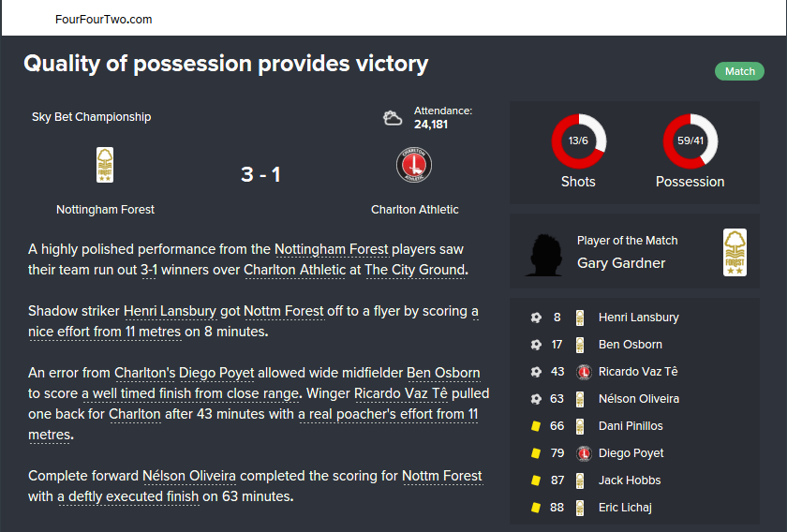Open The City Ground stadium link
The width and height of the screenshot is (787, 532).
(x=414, y=270)
